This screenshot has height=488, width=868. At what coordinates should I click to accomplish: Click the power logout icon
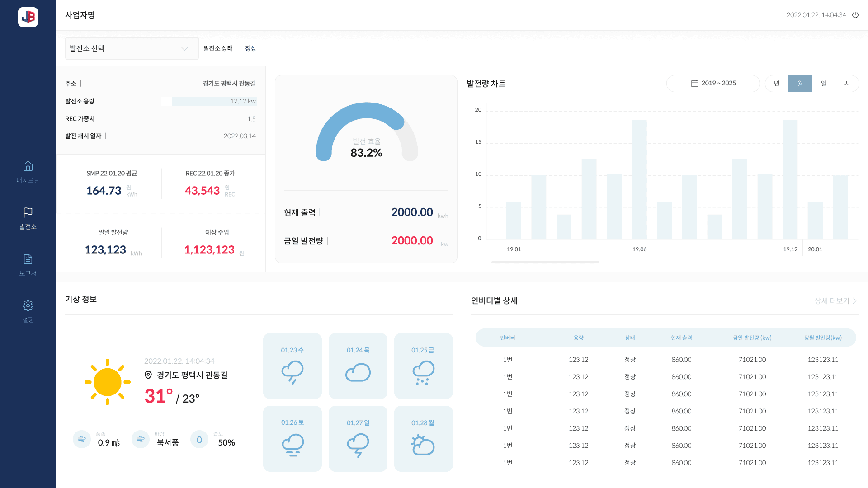(855, 15)
